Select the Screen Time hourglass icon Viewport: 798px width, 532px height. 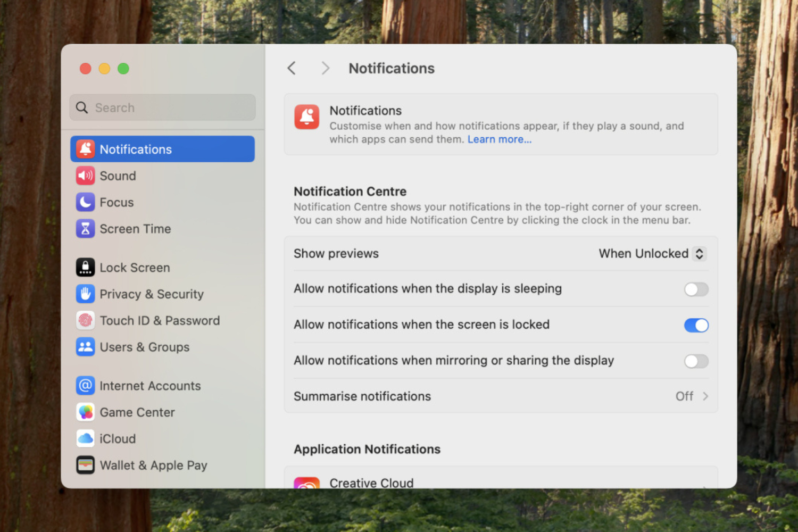(x=85, y=229)
